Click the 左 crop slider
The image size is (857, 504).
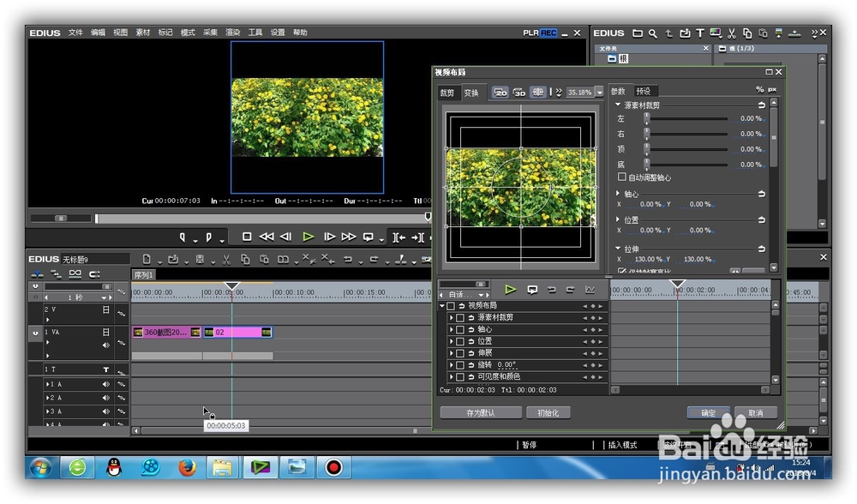click(686, 118)
